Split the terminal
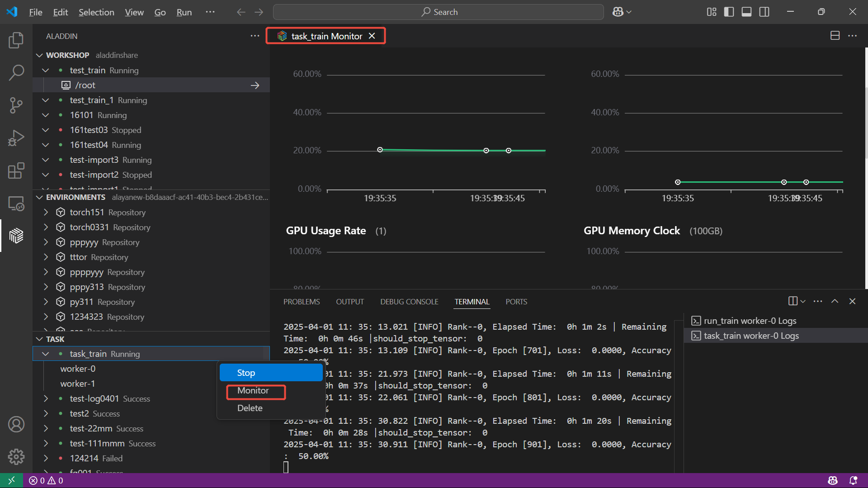Image resolution: width=868 pixels, height=488 pixels. (793, 301)
